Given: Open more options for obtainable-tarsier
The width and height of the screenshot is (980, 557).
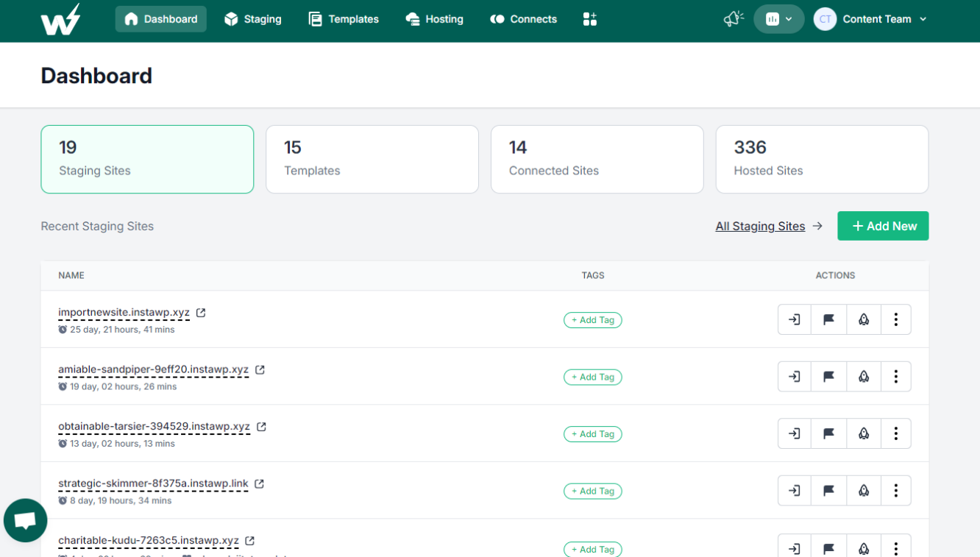Looking at the screenshot, I should pyautogui.click(x=896, y=433).
